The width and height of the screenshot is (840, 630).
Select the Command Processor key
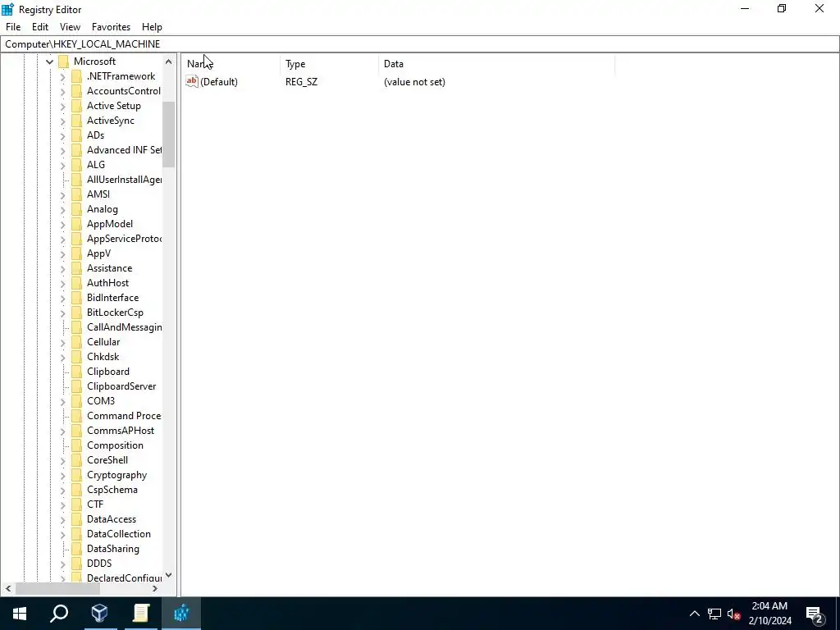click(124, 416)
